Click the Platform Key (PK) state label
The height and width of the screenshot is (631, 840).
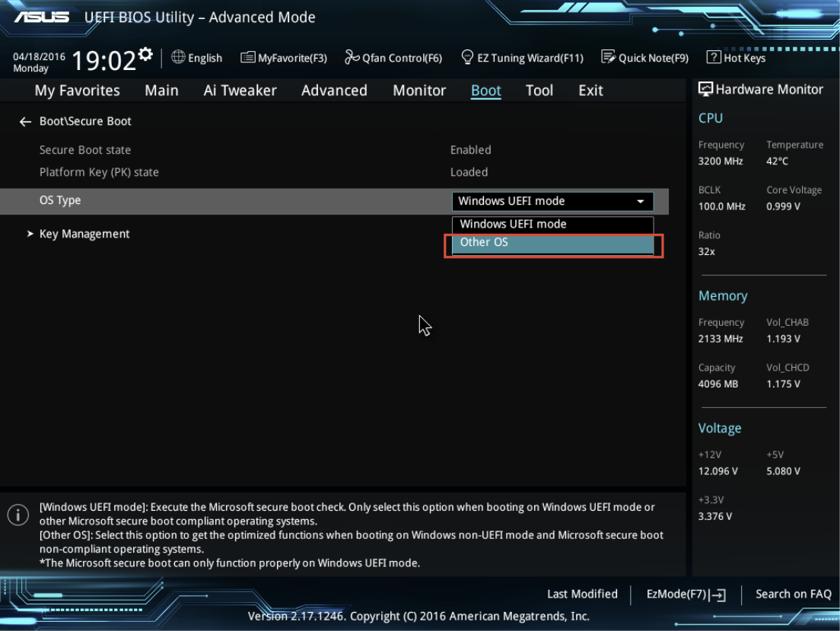coord(99,172)
